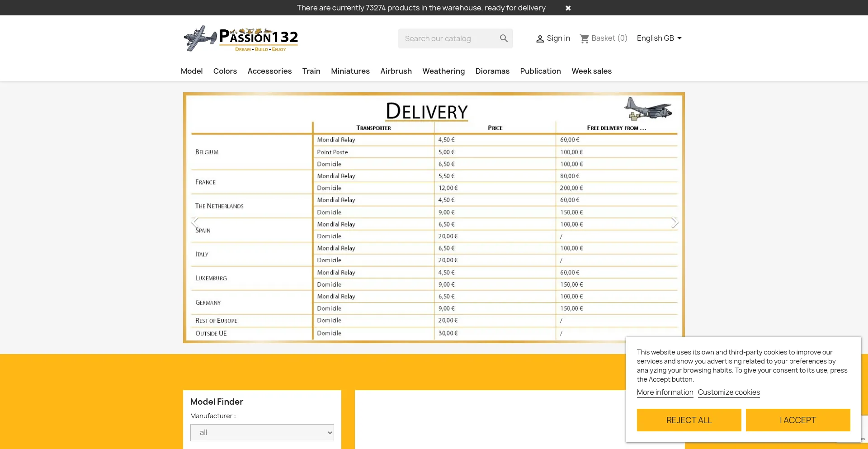Advance slider with right arrow
868x449 pixels.
tap(675, 222)
